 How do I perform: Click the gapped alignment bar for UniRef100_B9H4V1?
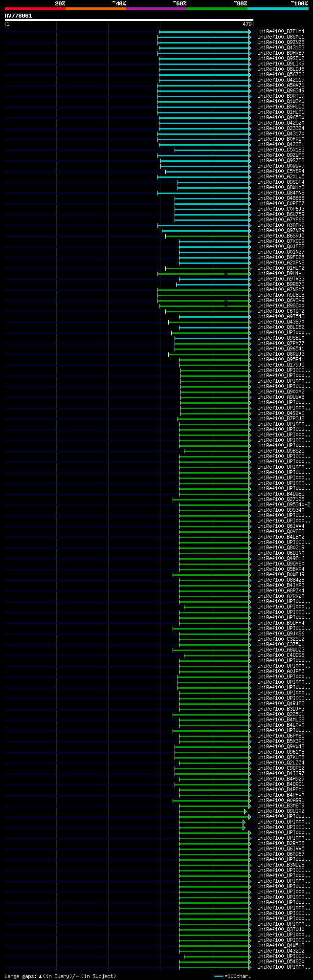tap(204, 273)
